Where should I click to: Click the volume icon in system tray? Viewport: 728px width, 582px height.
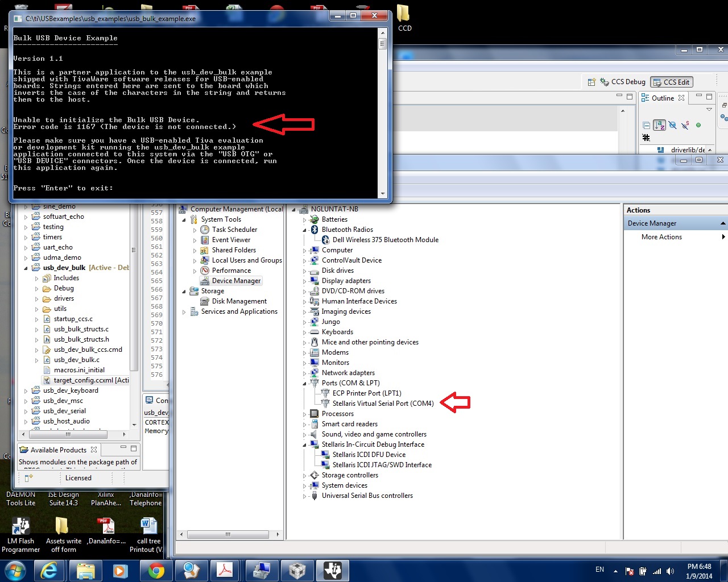[x=671, y=571]
